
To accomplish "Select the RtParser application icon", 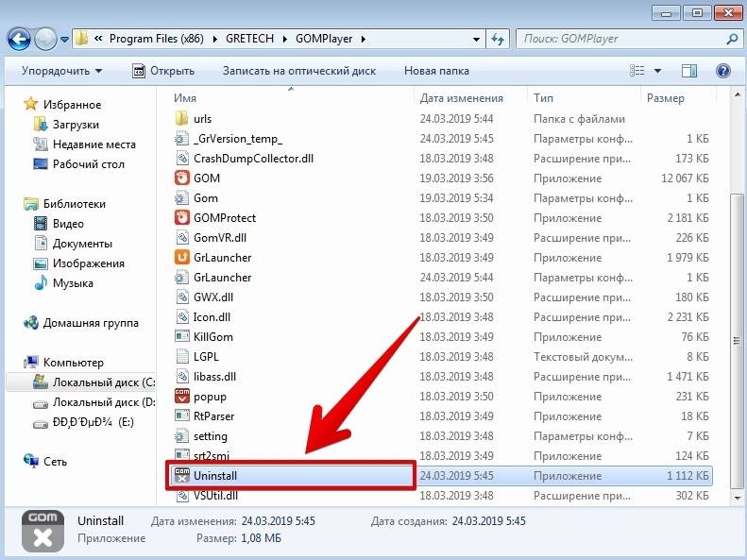I will [181, 416].
